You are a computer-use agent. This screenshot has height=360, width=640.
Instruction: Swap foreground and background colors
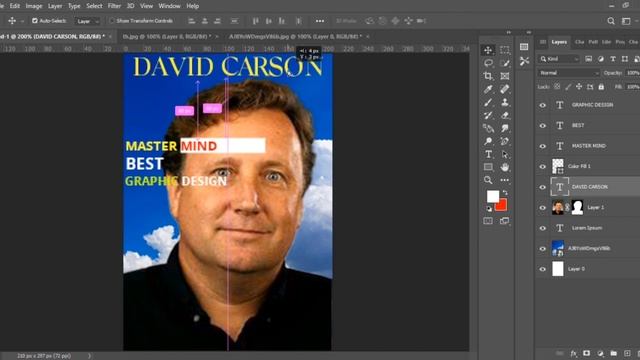pos(505,192)
